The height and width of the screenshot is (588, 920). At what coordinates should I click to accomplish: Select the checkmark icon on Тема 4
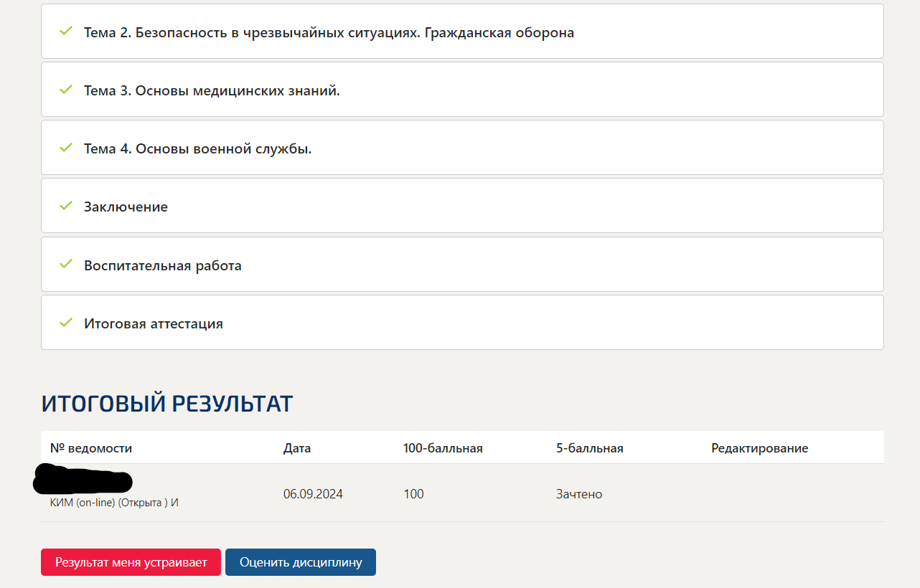click(x=66, y=148)
